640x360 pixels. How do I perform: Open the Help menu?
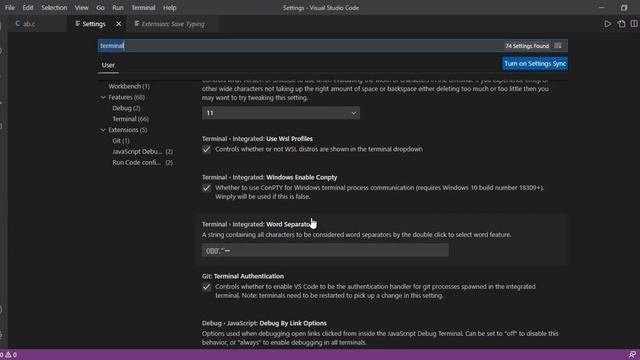[169, 8]
